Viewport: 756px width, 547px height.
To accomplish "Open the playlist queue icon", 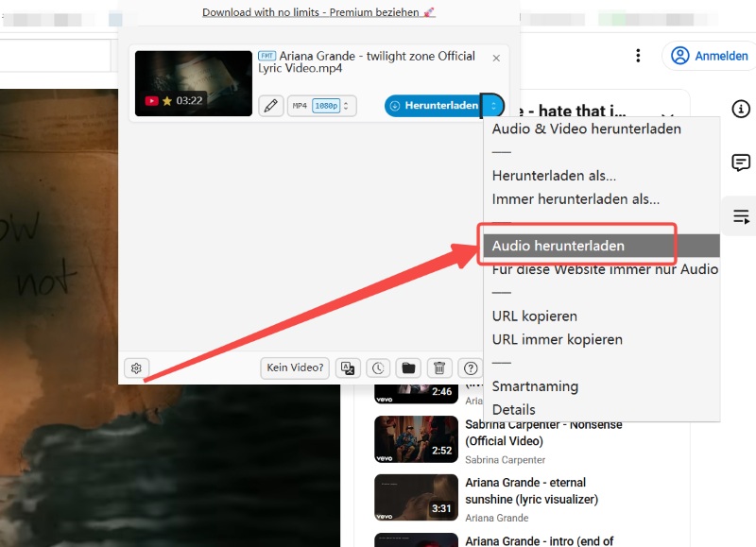I will click(741, 216).
